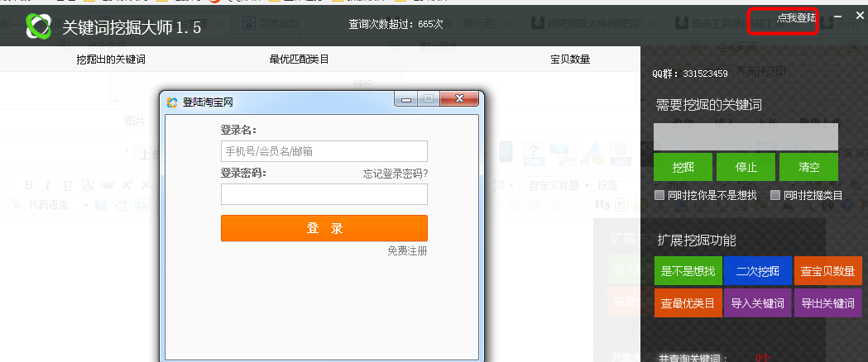Clear keywords with the 清空 button
This screenshot has height=362, width=868.
808,167
